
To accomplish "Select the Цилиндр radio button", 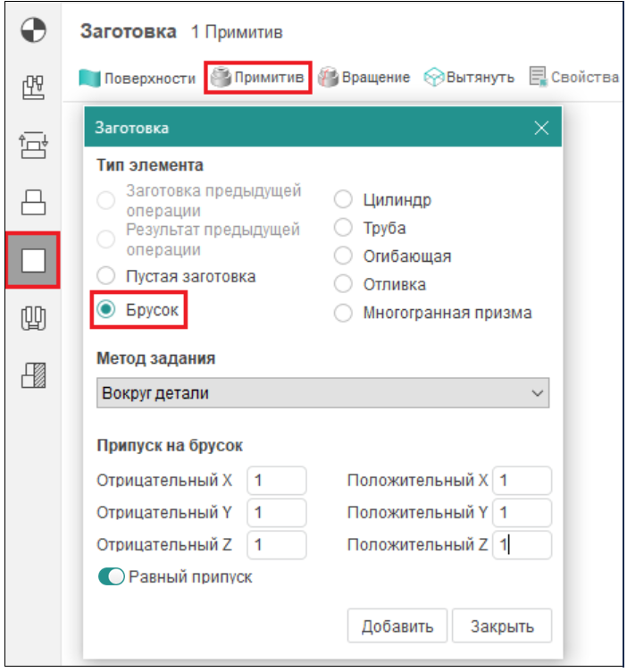I will pos(344,199).
